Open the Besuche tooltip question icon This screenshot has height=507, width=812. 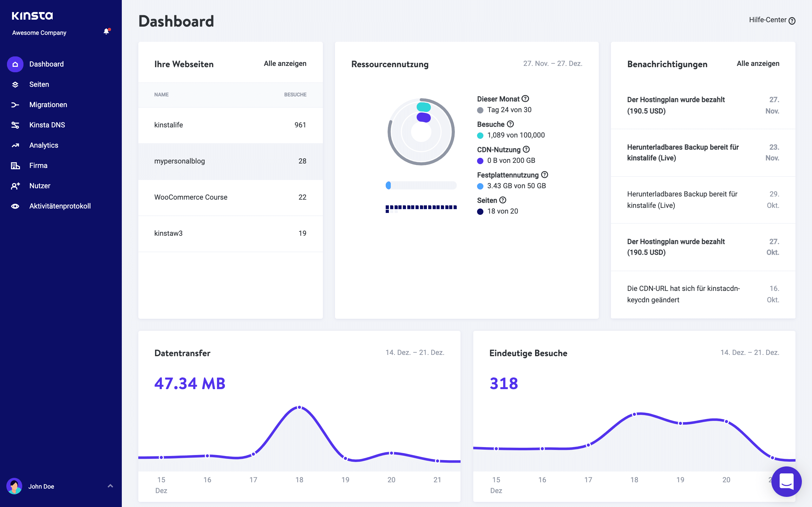pyautogui.click(x=511, y=124)
